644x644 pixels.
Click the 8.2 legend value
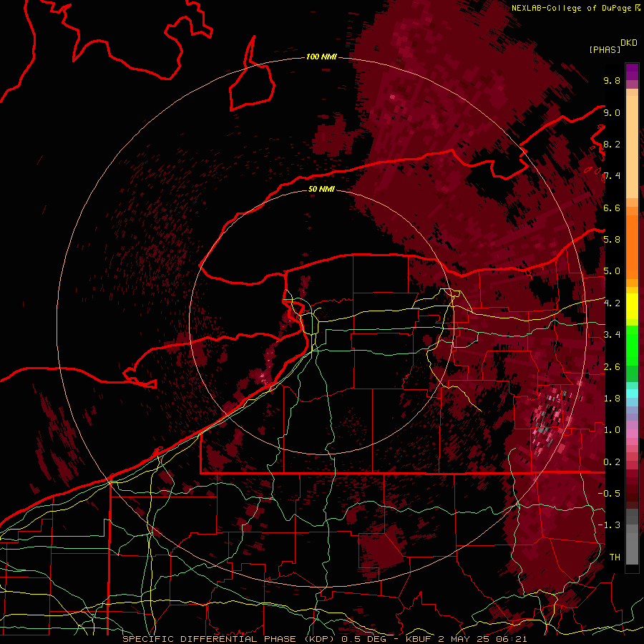[612, 144]
